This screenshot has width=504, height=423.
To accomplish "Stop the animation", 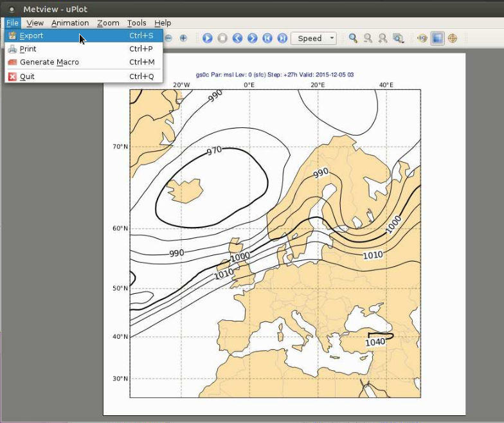I will 222,39.
